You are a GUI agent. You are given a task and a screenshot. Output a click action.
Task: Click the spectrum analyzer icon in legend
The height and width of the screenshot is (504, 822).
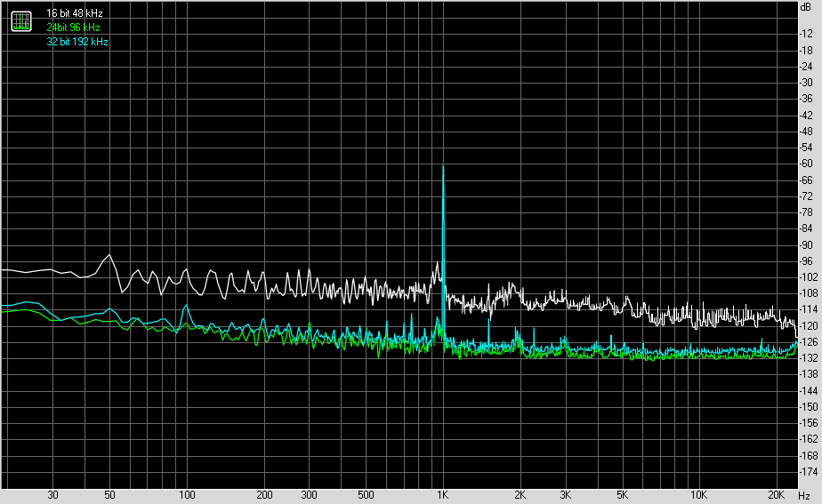(21, 20)
